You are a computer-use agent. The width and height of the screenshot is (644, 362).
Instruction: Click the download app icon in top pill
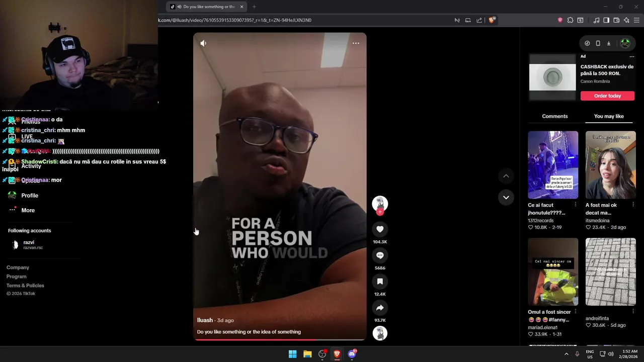[608, 43]
